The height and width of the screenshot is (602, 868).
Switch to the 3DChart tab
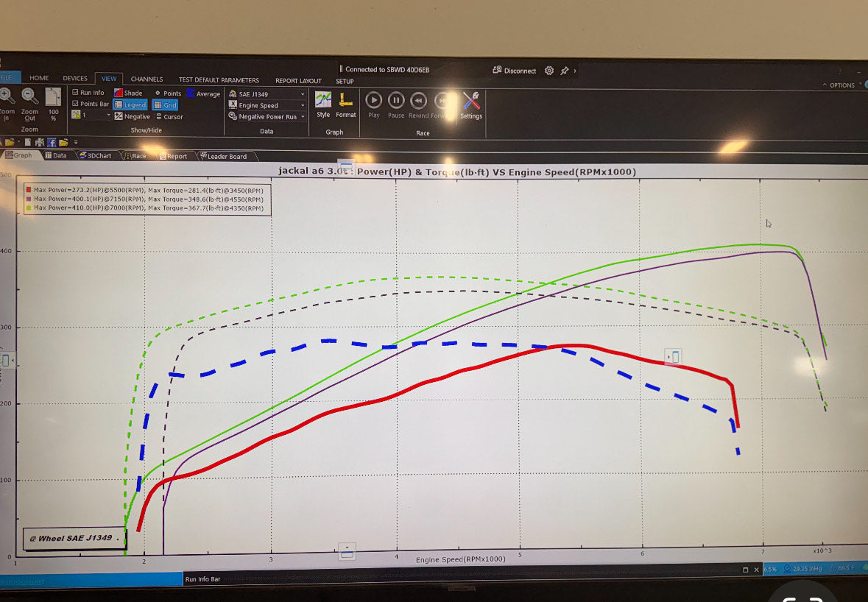point(96,155)
